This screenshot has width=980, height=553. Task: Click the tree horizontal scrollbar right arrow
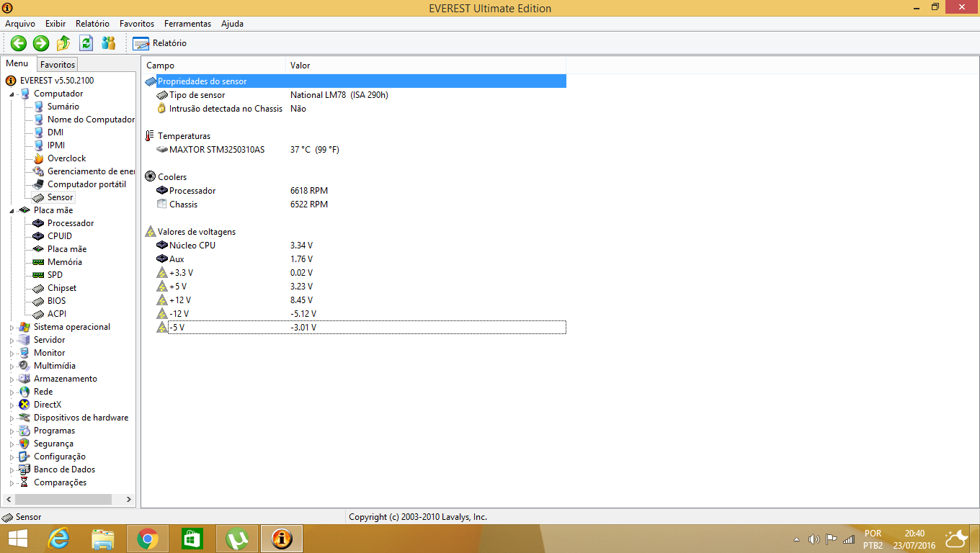129,499
